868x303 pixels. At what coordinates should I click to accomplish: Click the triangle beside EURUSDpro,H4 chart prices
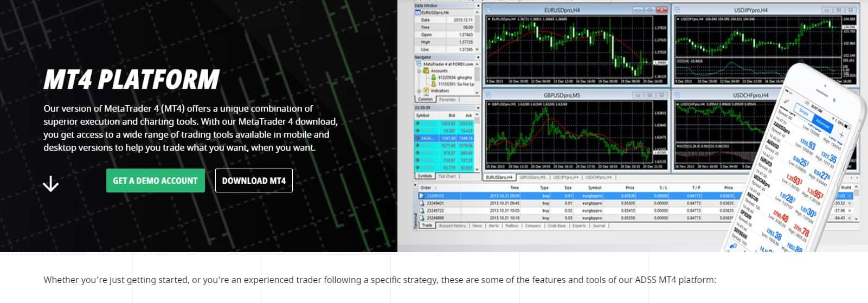click(x=489, y=19)
